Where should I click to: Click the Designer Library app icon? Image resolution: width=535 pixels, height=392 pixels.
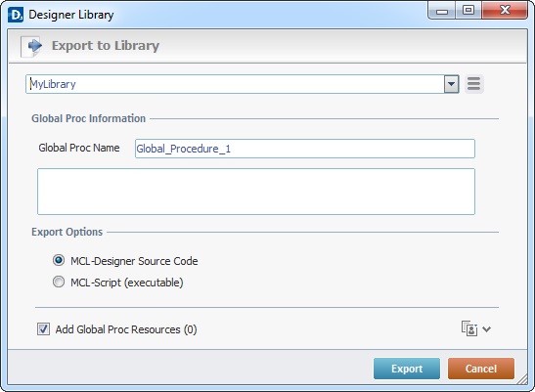click(x=16, y=15)
